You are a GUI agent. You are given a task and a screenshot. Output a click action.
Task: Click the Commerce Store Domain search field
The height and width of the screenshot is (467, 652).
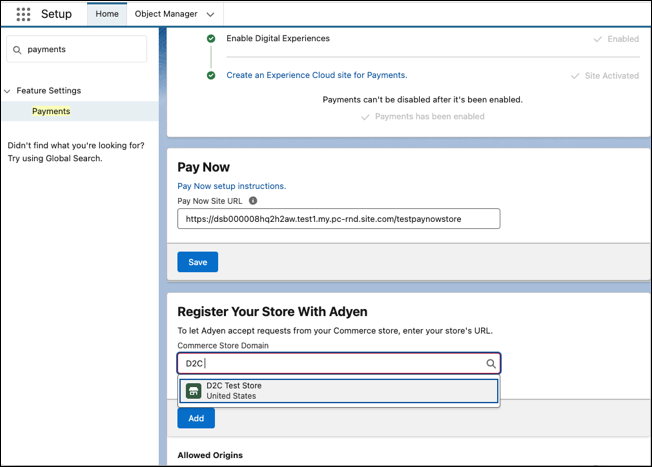coord(338,363)
